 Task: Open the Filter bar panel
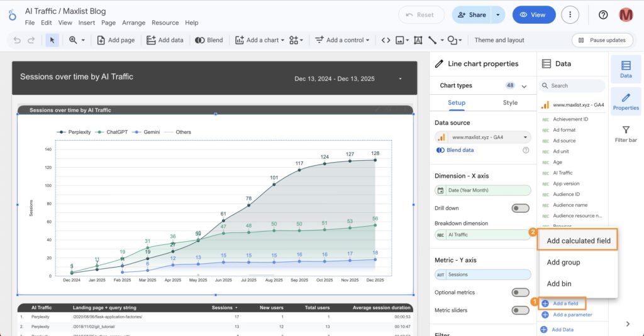tap(626, 134)
